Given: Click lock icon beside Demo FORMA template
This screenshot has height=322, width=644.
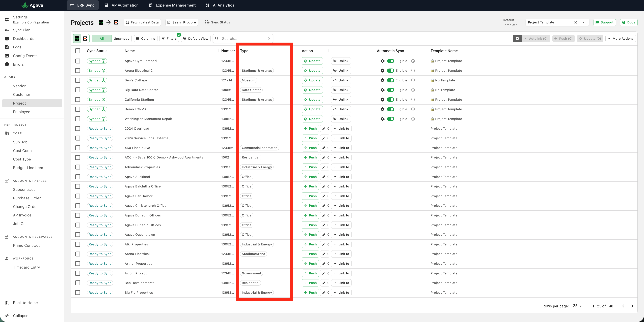Looking at the screenshot, I should point(433,109).
